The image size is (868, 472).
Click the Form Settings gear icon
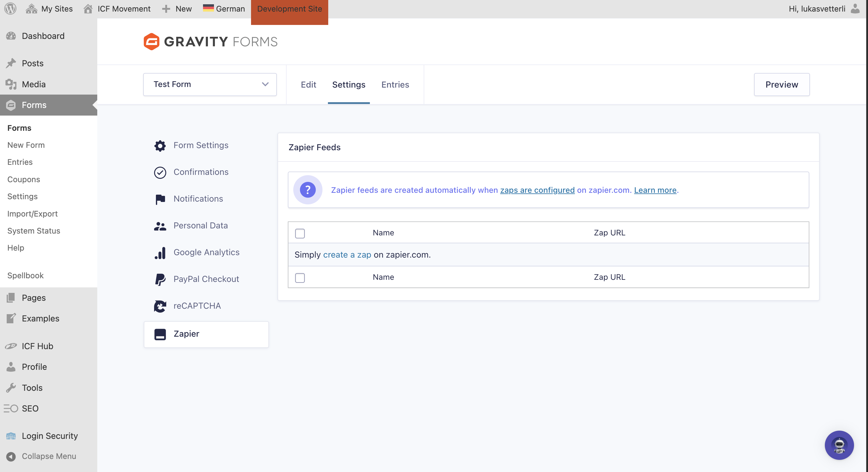click(x=160, y=145)
